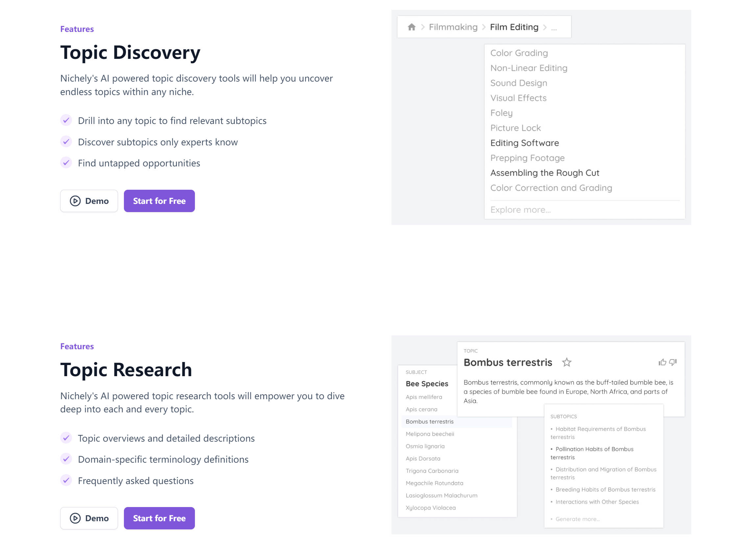The width and height of the screenshot is (756, 559).
Task: Select Distribution and Migration subtopic
Action: pyautogui.click(x=603, y=474)
